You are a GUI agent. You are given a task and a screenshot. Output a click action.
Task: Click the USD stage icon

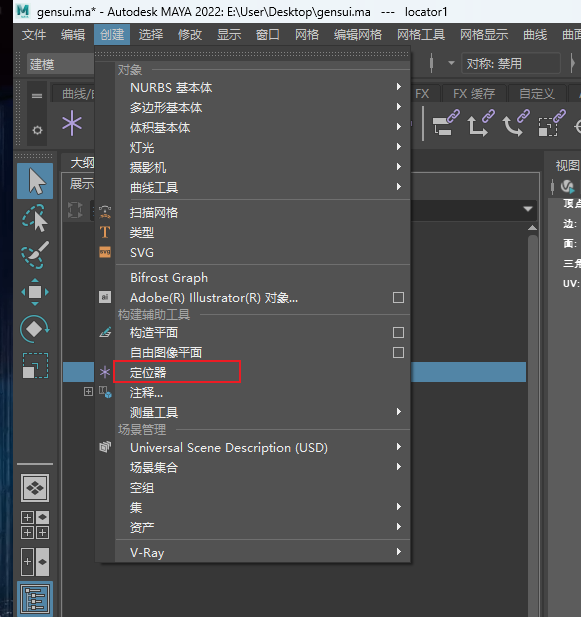tap(105, 447)
